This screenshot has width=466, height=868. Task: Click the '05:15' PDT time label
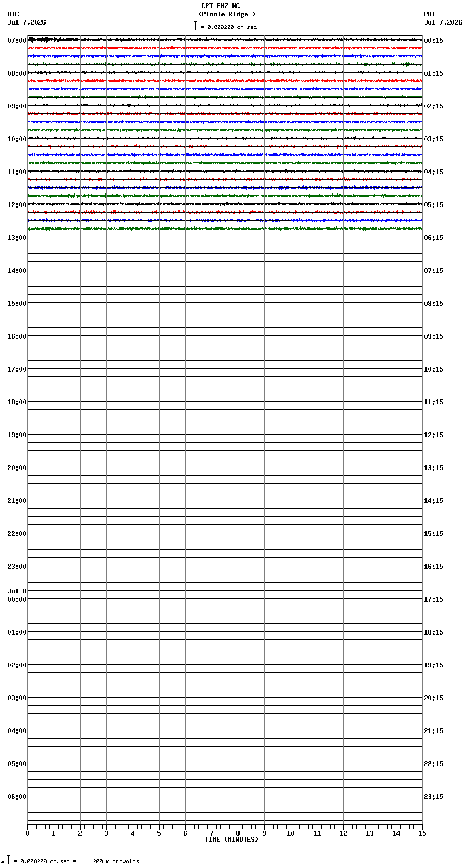434,205
